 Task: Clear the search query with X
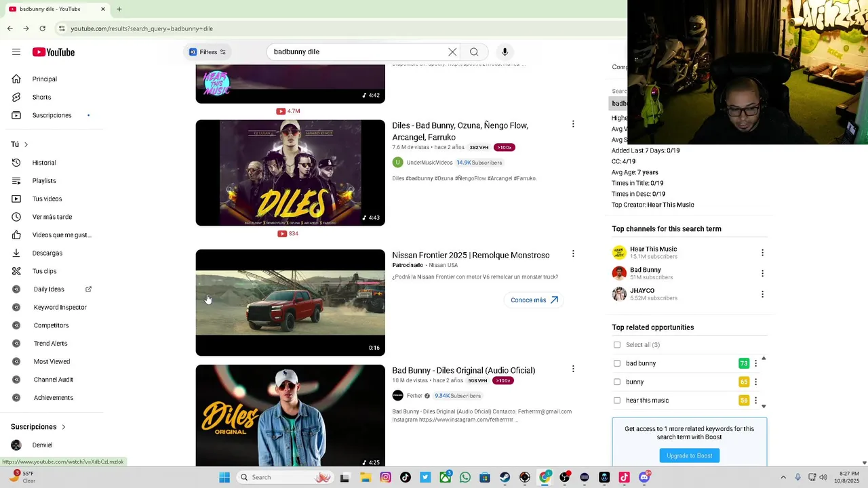tap(452, 52)
